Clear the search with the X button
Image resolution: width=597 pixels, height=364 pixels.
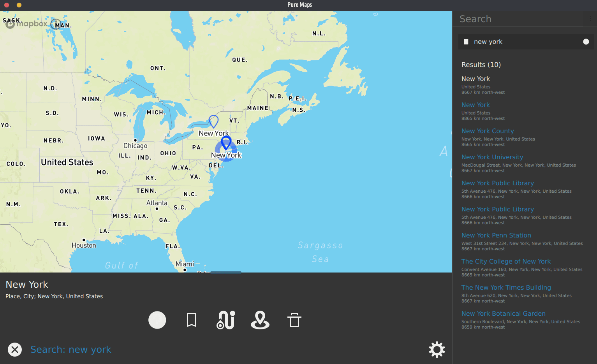[15, 350]
